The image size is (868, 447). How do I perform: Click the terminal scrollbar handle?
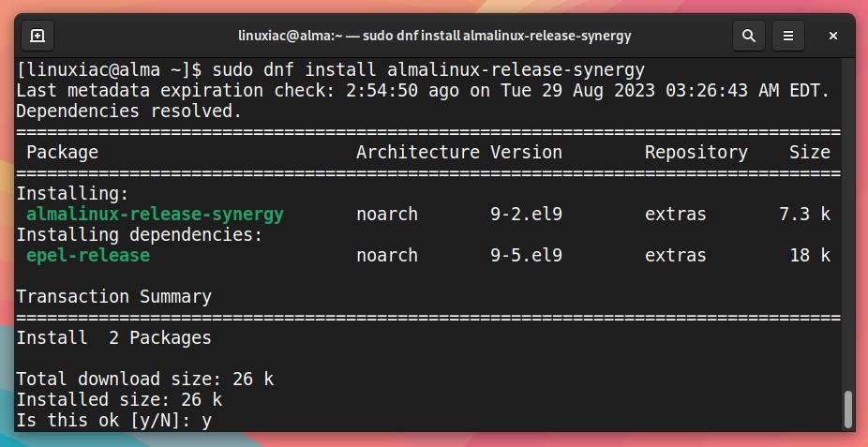(x=848, y=409)
